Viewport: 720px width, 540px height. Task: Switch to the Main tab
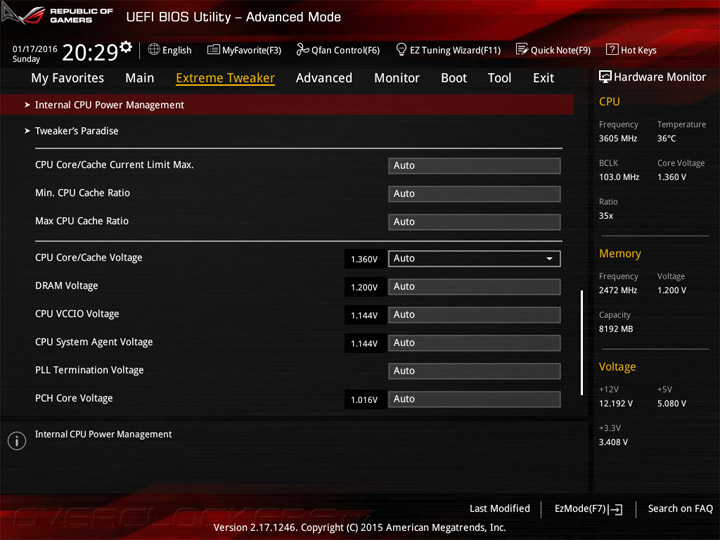click(140, 78)
